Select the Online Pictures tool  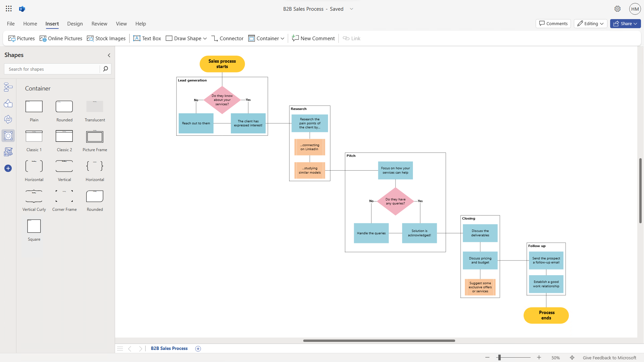(61, 38)
